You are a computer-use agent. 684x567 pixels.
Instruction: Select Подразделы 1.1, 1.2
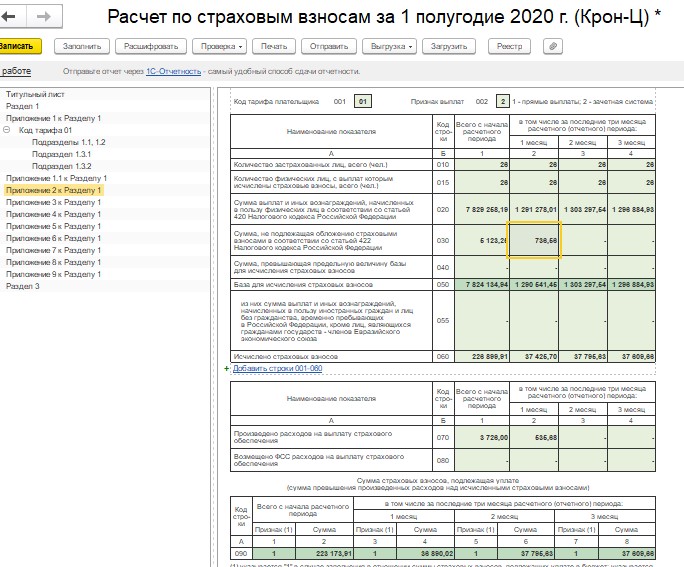click(x=68, y=142)
